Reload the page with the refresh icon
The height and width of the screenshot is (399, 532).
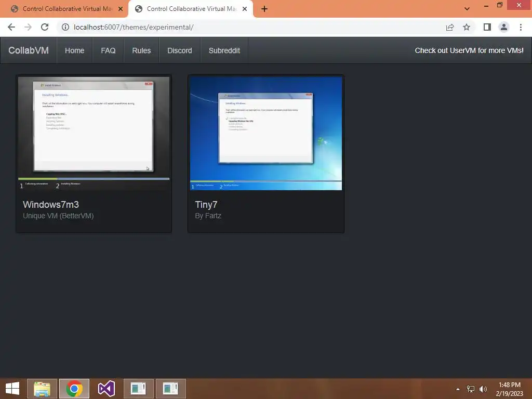(45, 27)
